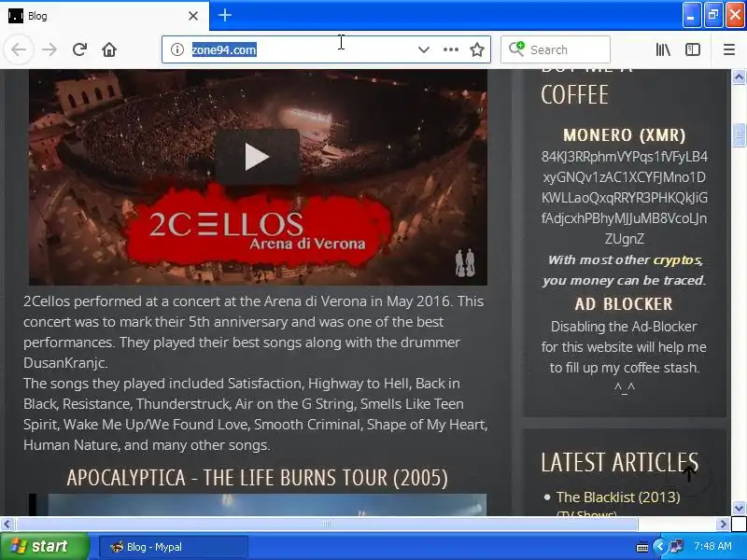The height and width of the screenshot is (560, 747).
Task: Click the horizontal scrollbar left arrow
Action: pos(7,525)
